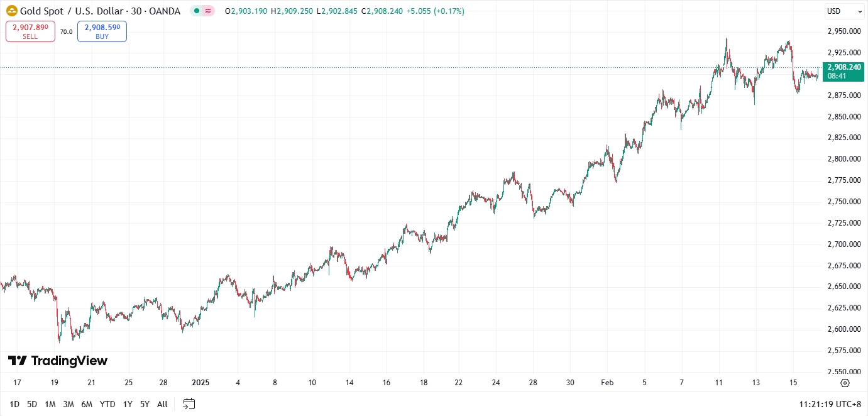Select the 1D date range
This screenshot has width=868, height=416.
pyautogui.click(x=14, y=404)
